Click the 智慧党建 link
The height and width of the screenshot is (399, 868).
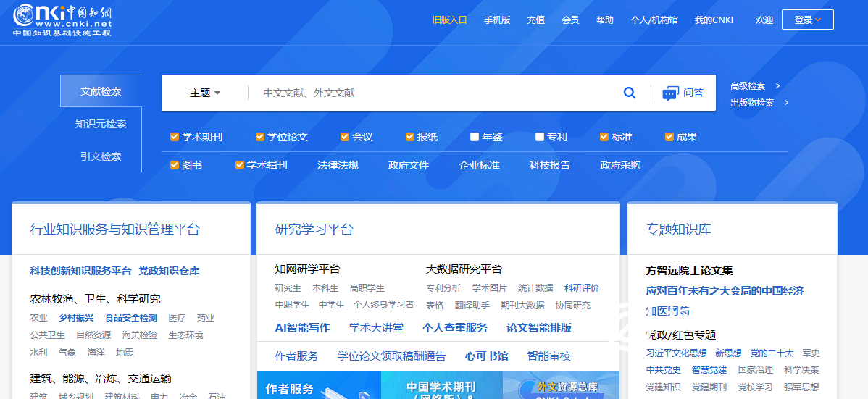pos(709,369)
